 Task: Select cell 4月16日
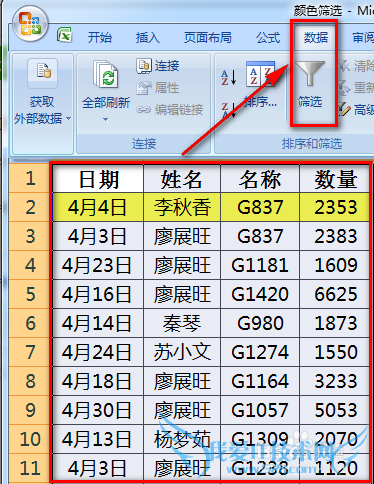click(98, 294)
